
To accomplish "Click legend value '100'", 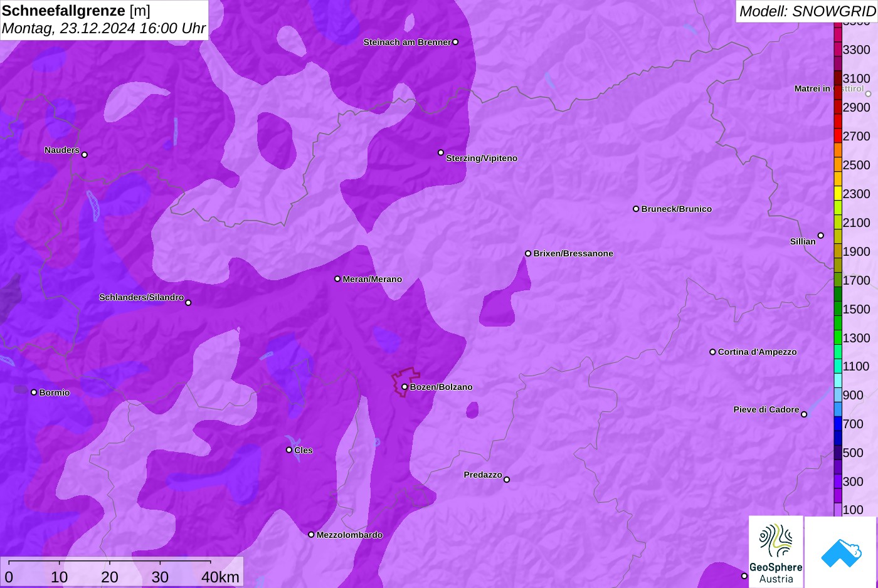I will click(853, 510).
